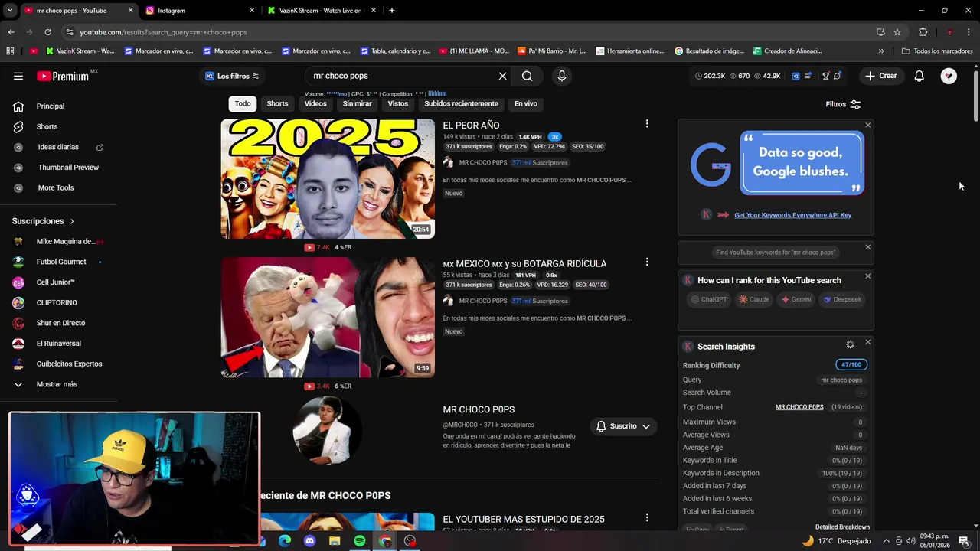Select the Videos filter chip
This screenshot has width=980, height=551.
(315, 104)
